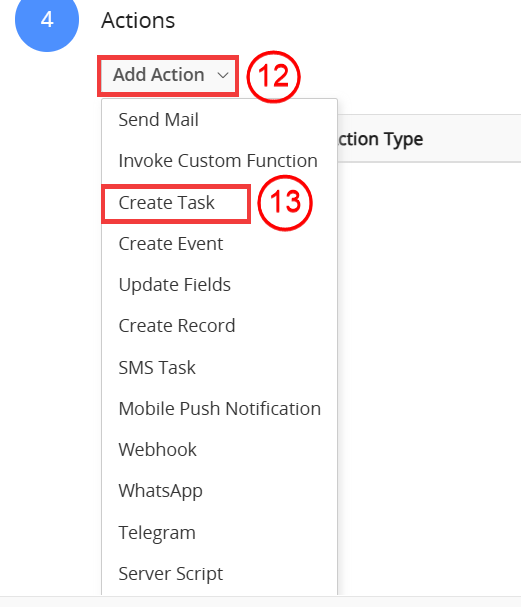Select the Create Task action
521x607 pixels.
(219, 203)
